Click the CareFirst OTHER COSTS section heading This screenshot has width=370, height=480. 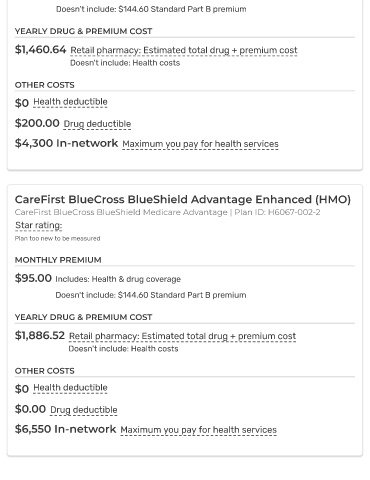(45, 371)
